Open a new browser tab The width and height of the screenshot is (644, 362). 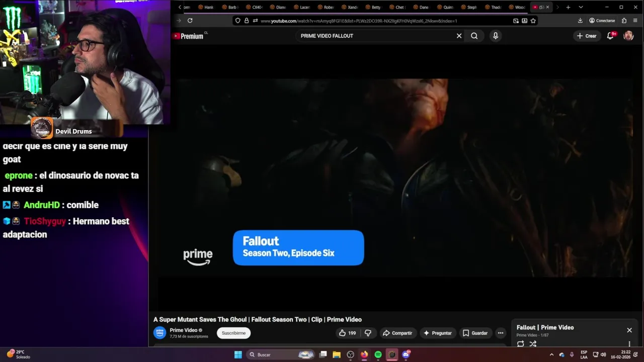point(568,7)
